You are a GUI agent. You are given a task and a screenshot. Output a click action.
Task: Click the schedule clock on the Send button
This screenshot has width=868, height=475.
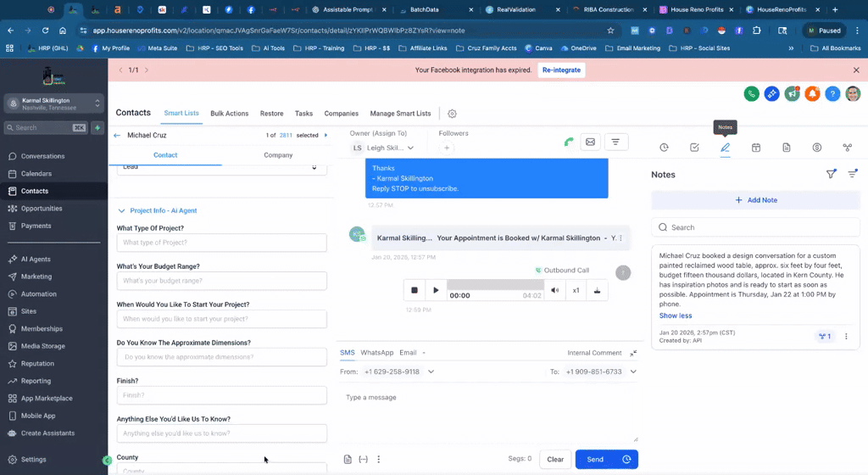click(x=626, y=459)
